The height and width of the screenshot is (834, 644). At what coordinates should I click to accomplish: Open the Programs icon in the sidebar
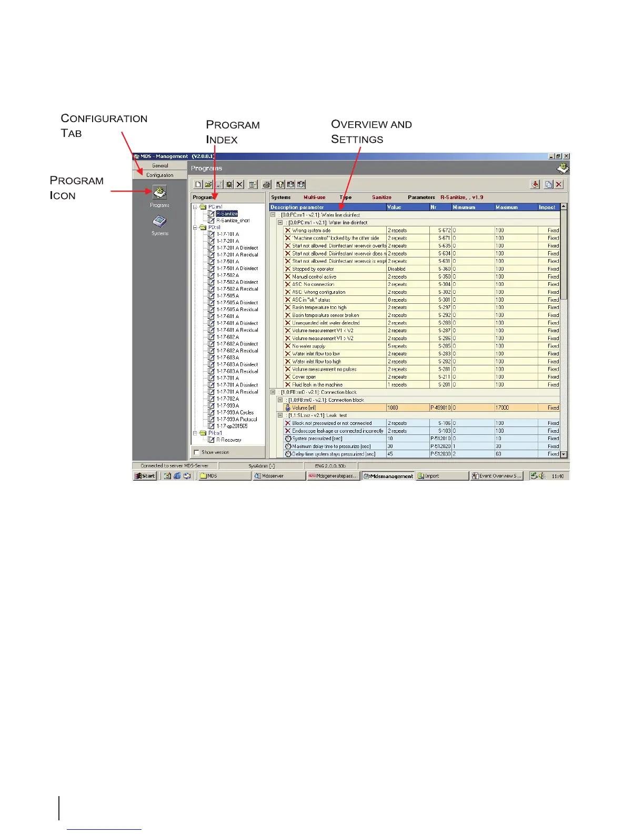[159, 192]
